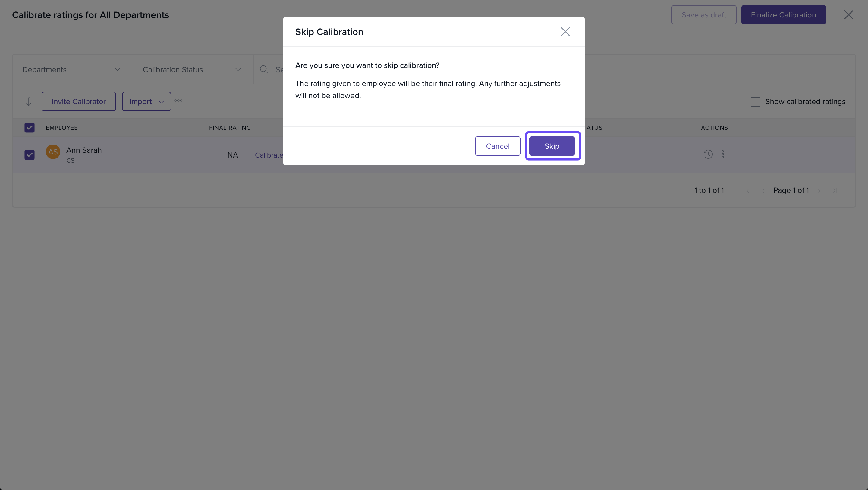Go to the first page of results

point(747,190)
